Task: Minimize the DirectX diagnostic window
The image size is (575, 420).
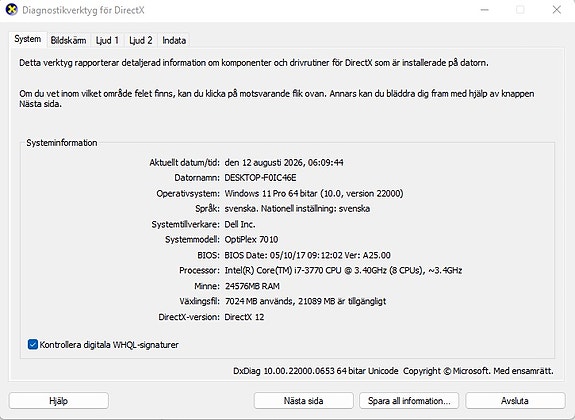Action: pyautogui.click(x=485, y=10)
